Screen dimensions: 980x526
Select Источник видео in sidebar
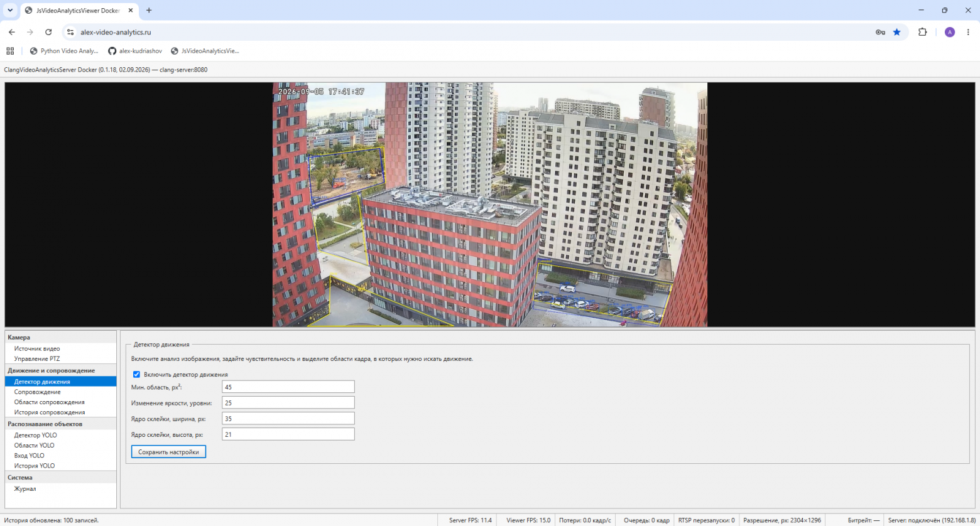[x=60, y=348]
